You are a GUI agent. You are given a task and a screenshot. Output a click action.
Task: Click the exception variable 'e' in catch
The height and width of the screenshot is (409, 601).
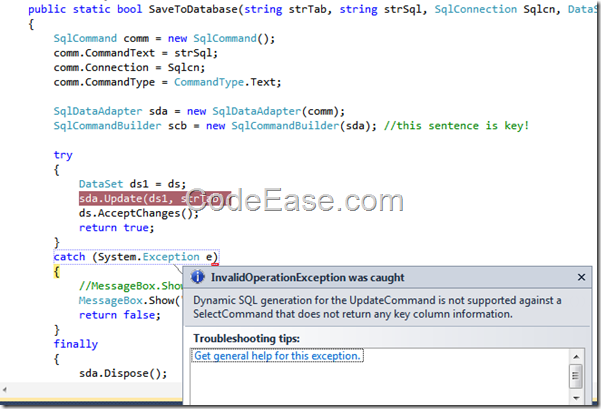211,257
